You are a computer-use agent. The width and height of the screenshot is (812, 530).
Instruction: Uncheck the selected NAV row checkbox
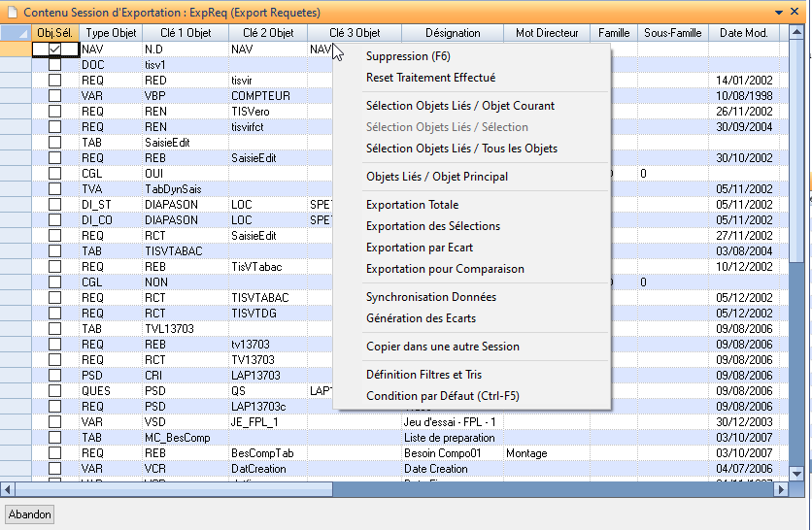point(55,49)
